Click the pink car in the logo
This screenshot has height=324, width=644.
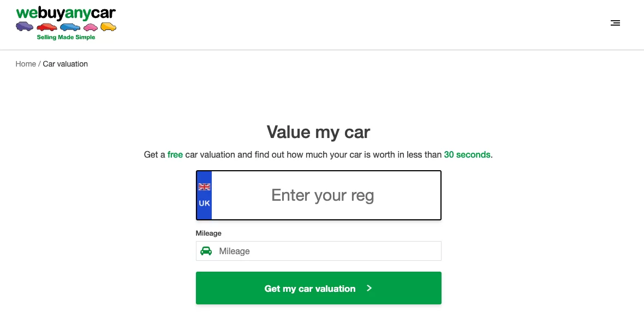pos(91,27)
